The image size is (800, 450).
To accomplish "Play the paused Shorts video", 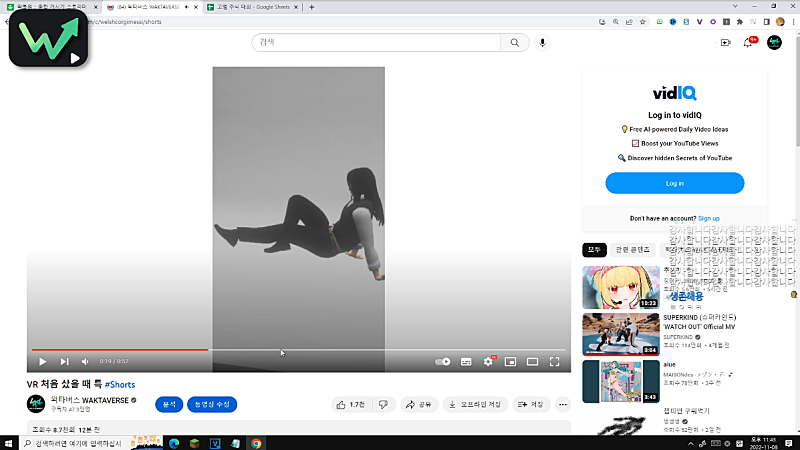I will click(x=42, y=361).
